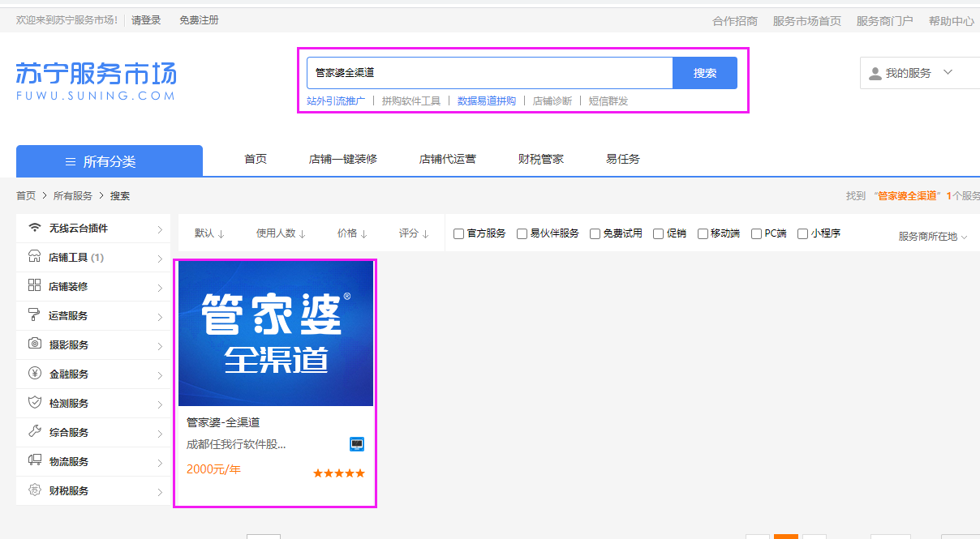Image resolution: width=980 pixels, height=539 pixels.
Task: Open the 店铺一键装修 navigation tab
Action: [x=343, y=159]
